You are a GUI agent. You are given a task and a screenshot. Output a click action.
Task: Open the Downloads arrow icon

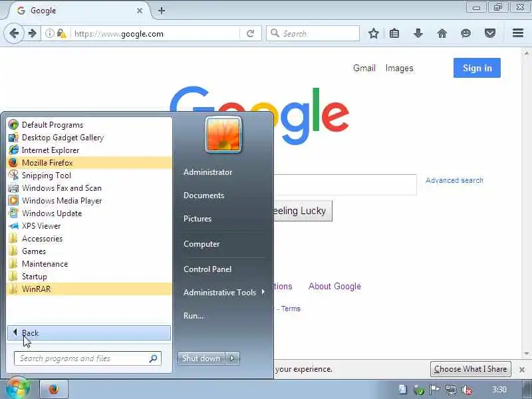coord(418,33)
